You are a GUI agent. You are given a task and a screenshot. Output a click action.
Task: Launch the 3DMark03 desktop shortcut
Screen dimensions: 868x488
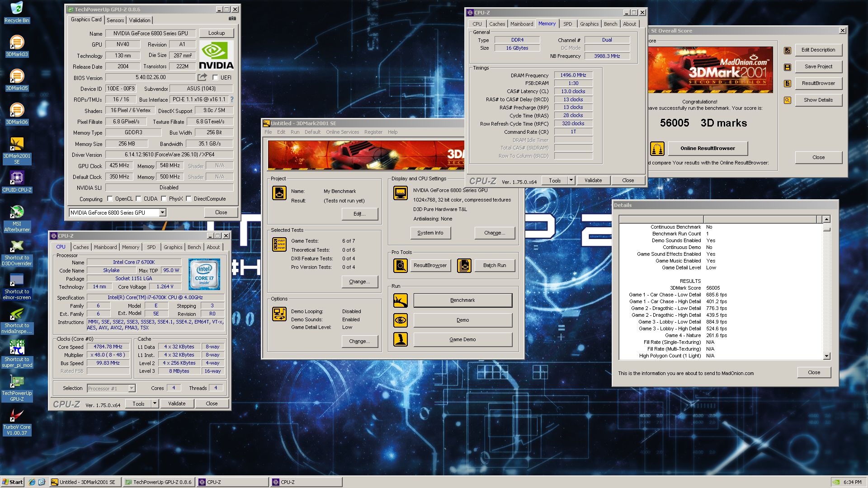point(17,46)
